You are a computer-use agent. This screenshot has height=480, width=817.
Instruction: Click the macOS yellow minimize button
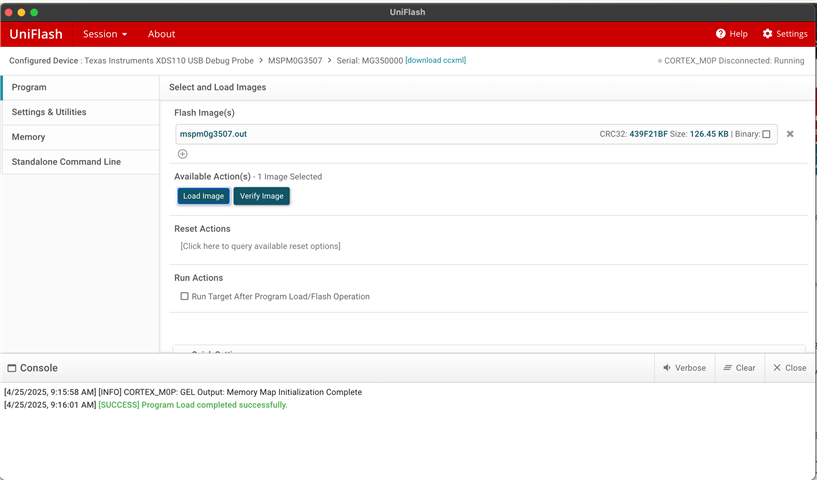[x=21, y=12]
